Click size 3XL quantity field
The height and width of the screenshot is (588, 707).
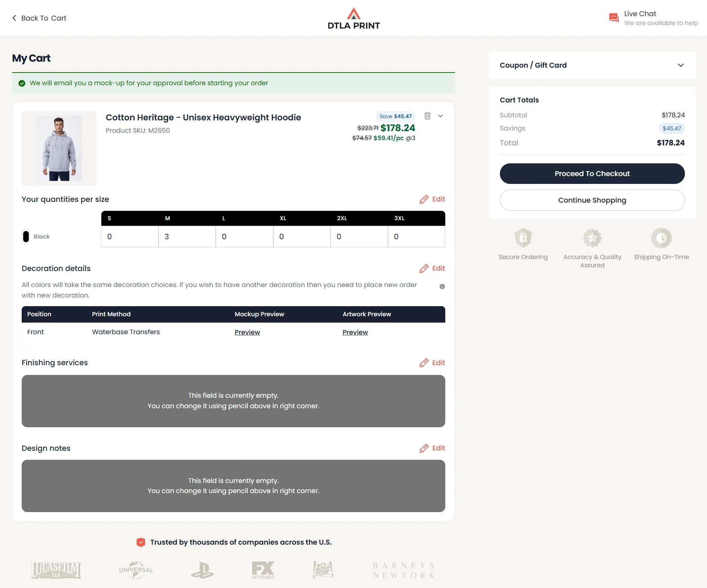click(416, 237)
